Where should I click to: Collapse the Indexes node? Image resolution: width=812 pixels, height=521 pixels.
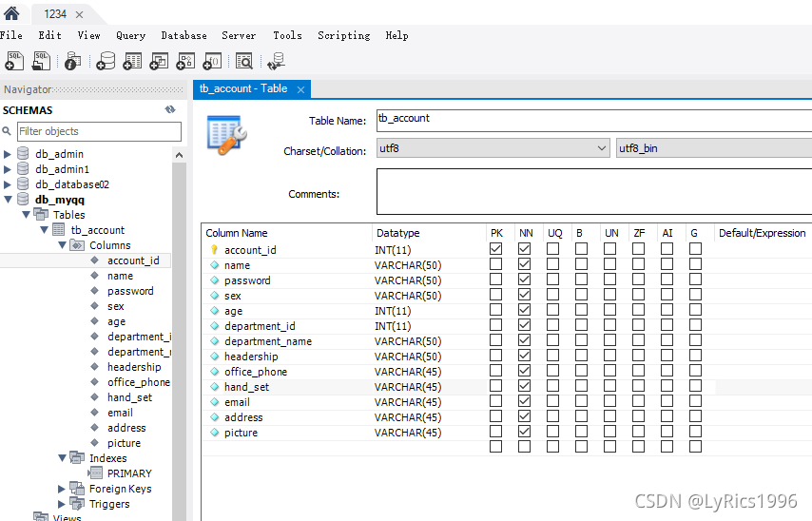coord(62,458)
